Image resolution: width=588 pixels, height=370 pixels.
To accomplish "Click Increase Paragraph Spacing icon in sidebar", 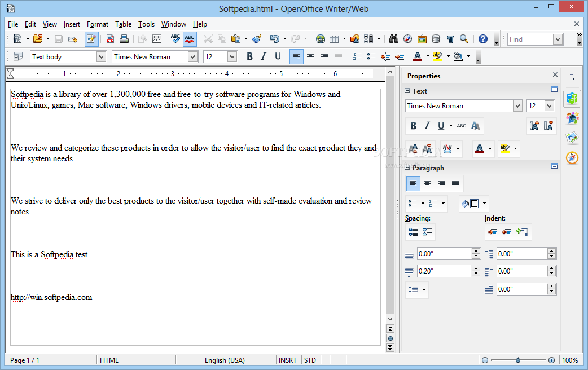I will [x=413, y=232].
